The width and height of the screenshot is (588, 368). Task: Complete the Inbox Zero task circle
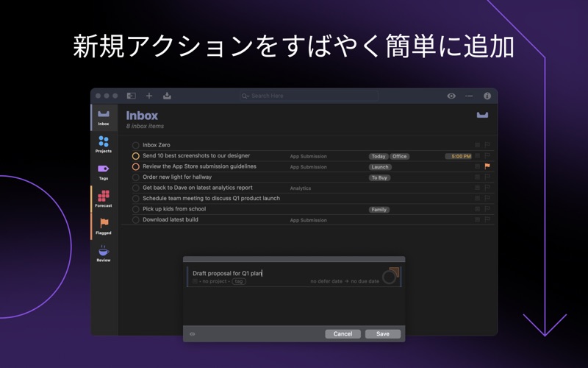tap(136, 145)
